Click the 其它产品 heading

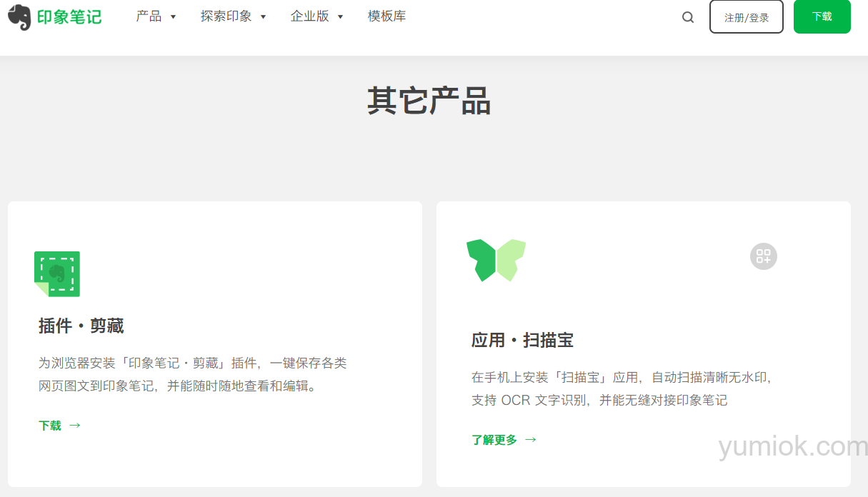(429, 101)
